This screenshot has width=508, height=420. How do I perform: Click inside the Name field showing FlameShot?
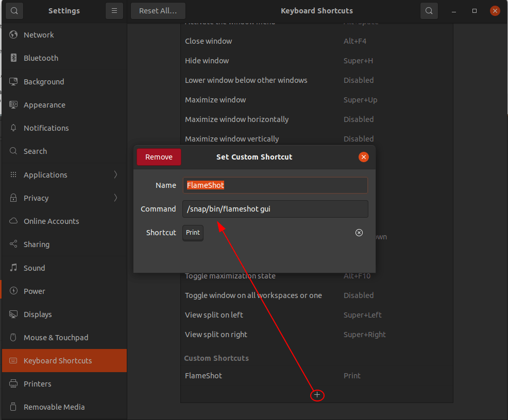275,185
